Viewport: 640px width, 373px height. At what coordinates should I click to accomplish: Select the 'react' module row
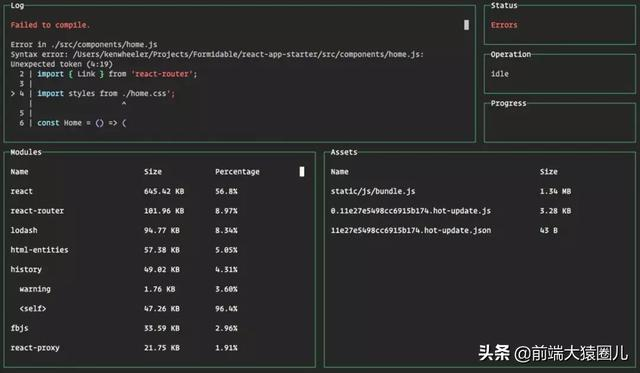tap(124, 191)
